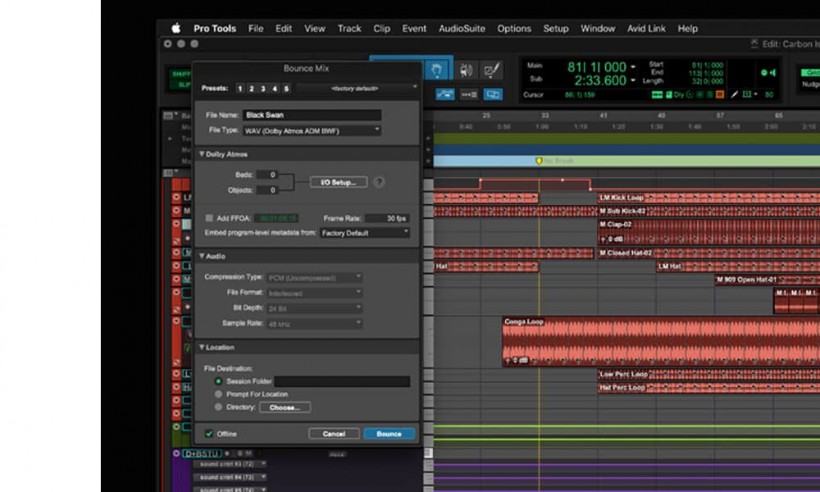Image resolution: width=820 pixels, height=492 pixels.
Task: Open the factory default presets dropdown
Action: point(358,88)
